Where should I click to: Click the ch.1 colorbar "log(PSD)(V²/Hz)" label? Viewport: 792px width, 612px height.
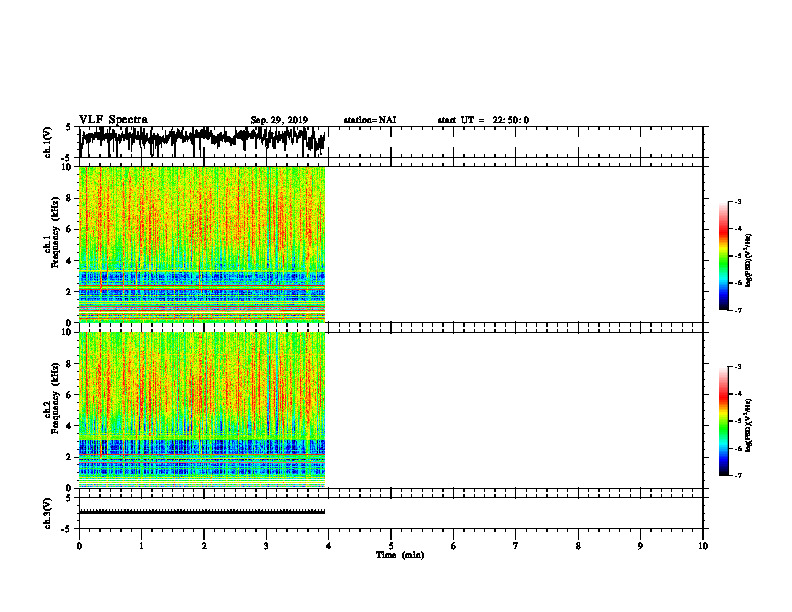748,261
